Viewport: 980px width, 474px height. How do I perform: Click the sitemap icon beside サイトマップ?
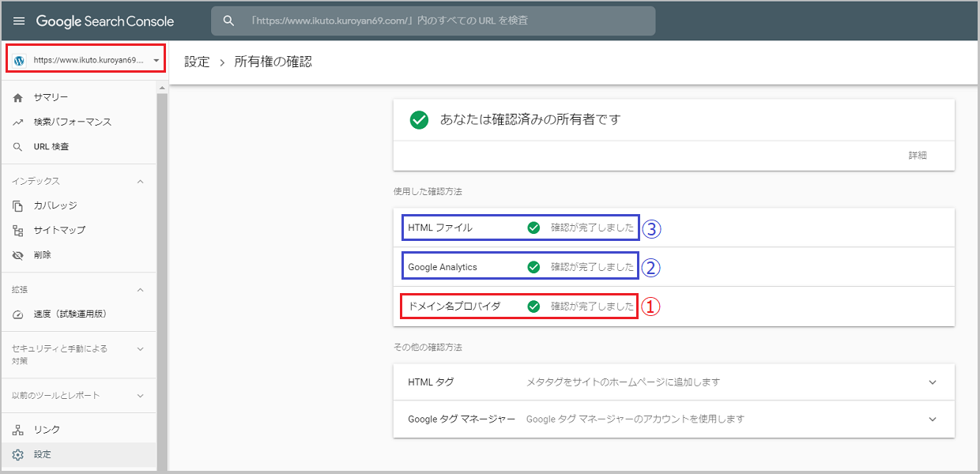coord(18,231)
